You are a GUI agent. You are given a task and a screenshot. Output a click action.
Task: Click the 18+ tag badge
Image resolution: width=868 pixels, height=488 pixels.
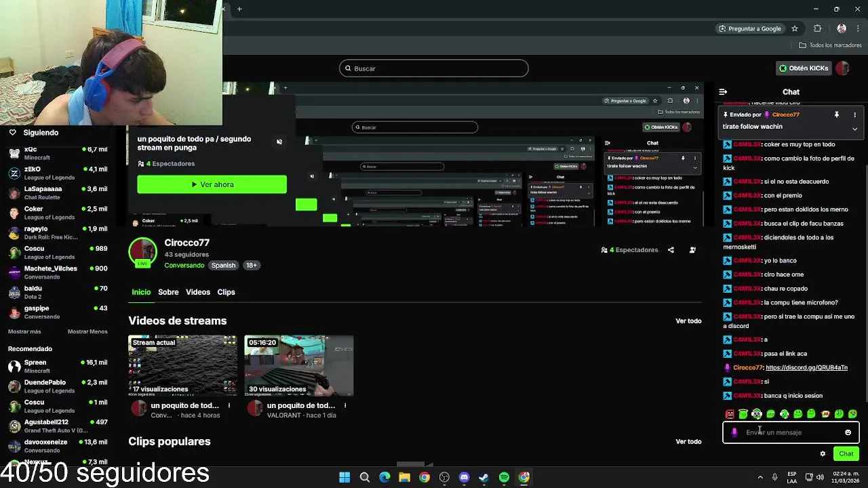(252, 266)
